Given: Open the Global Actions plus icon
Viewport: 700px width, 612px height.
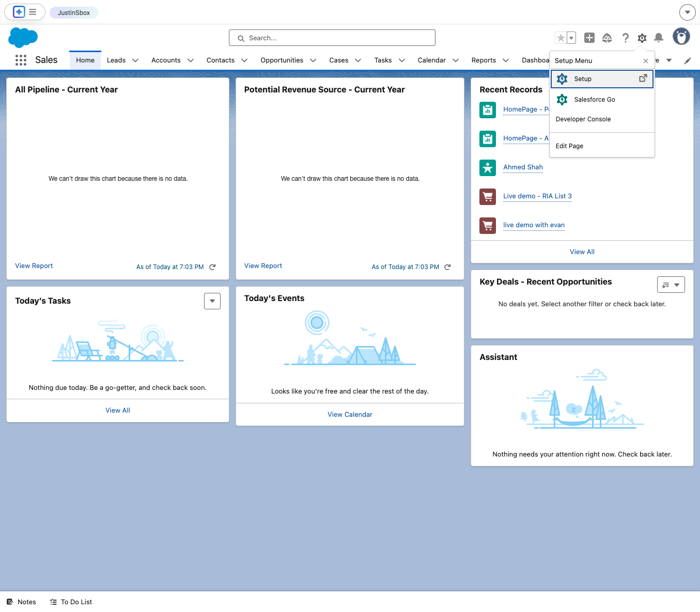Looking at the screenshot, I should [x=589, y=38].
